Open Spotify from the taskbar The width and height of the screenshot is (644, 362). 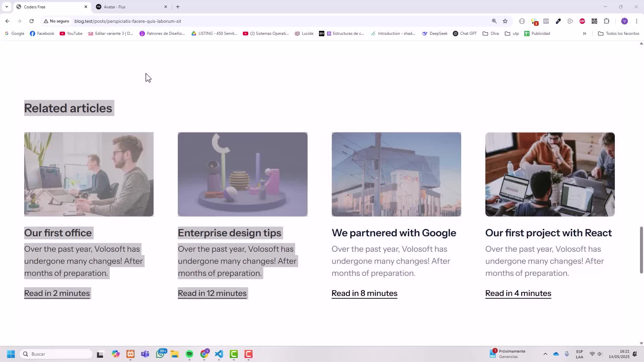[190, 354]
